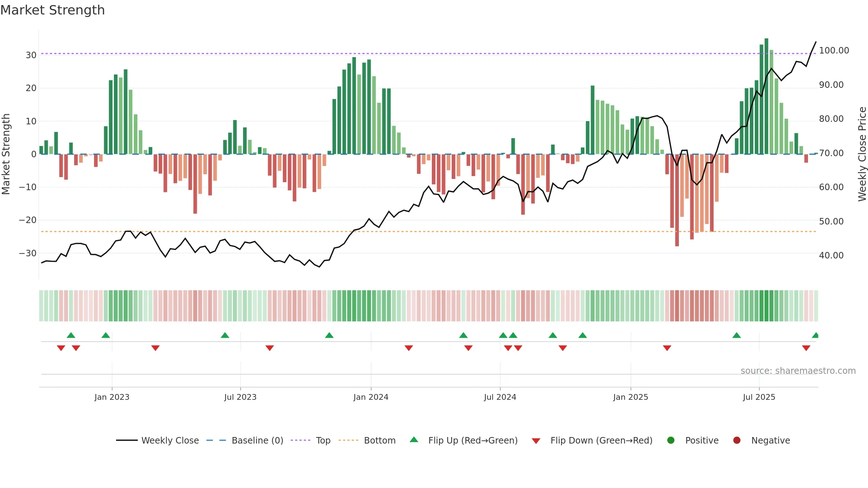Toggle the Bottom legend entry
Viewport: 868px width, 488px height.
coord(367,440)
